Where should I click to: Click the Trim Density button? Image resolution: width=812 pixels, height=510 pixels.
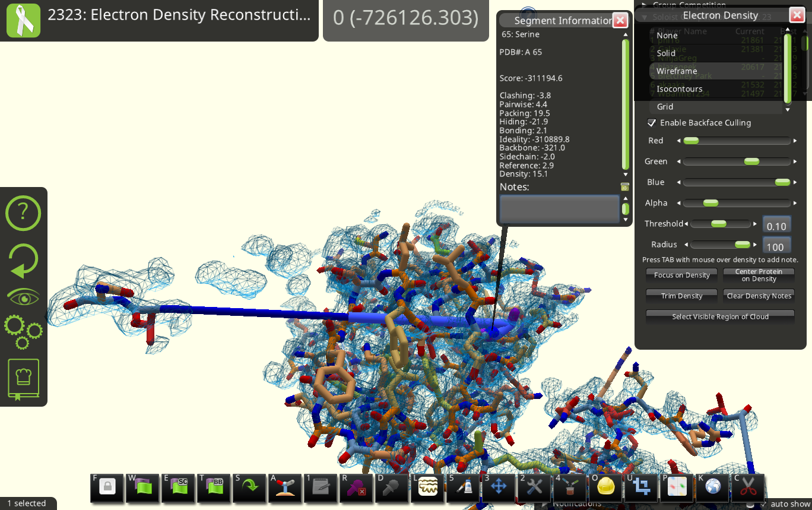tap(681, 296)
